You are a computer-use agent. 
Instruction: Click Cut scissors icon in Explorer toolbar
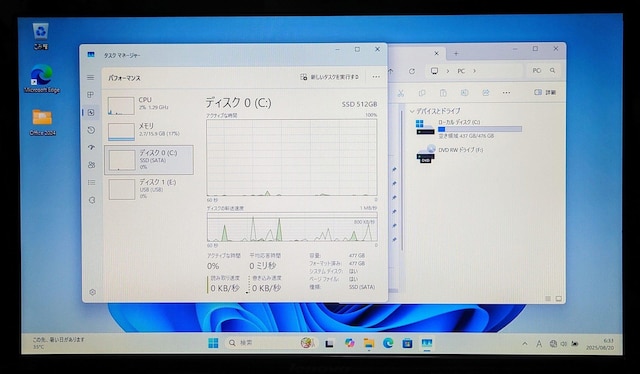[400, 93]
